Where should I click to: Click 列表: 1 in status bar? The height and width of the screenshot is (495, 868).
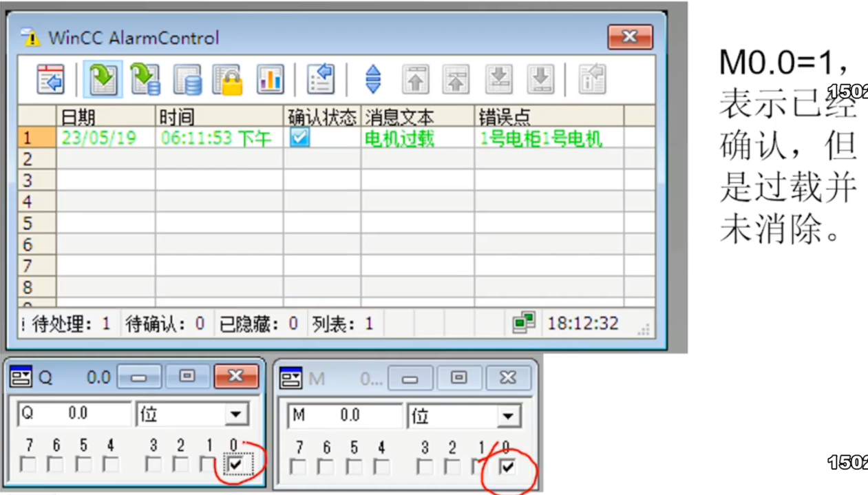point(343,324)
